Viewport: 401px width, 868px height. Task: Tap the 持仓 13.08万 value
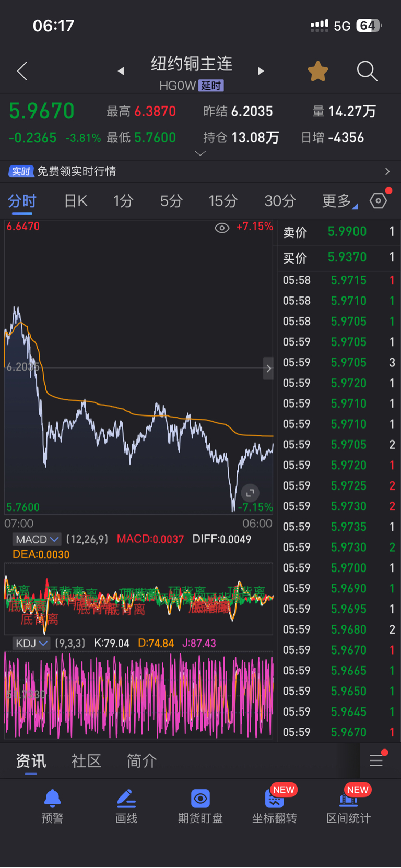click(241, 138)
